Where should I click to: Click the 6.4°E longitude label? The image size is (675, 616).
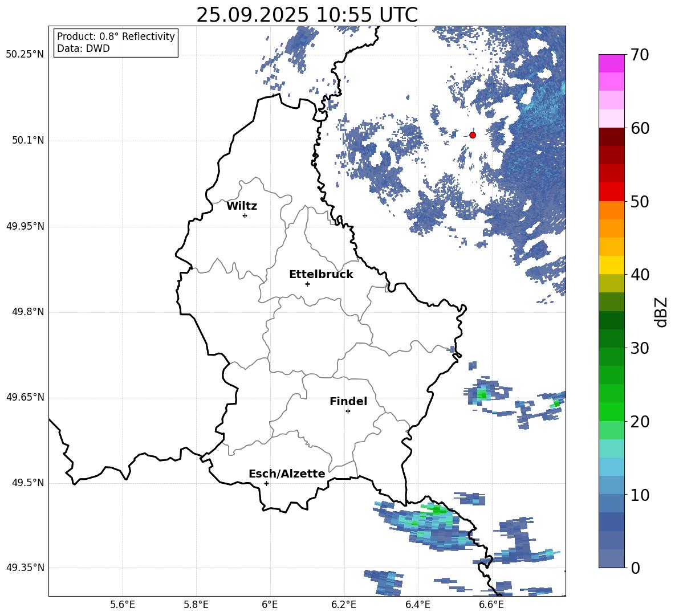point(417,605)
